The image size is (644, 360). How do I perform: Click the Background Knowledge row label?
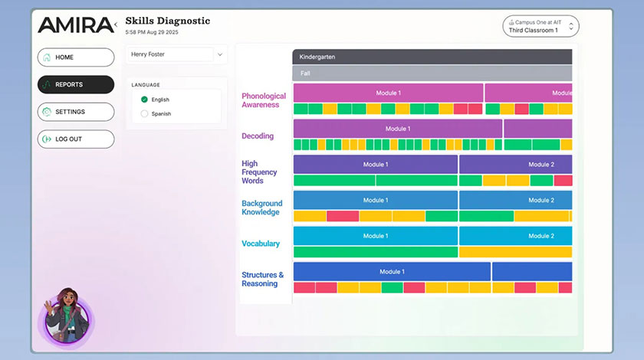click(x=261, y=208)
